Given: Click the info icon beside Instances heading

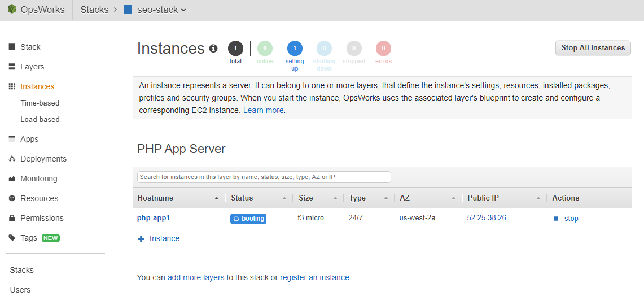Looking at the screenshot, I should point(213,49).
